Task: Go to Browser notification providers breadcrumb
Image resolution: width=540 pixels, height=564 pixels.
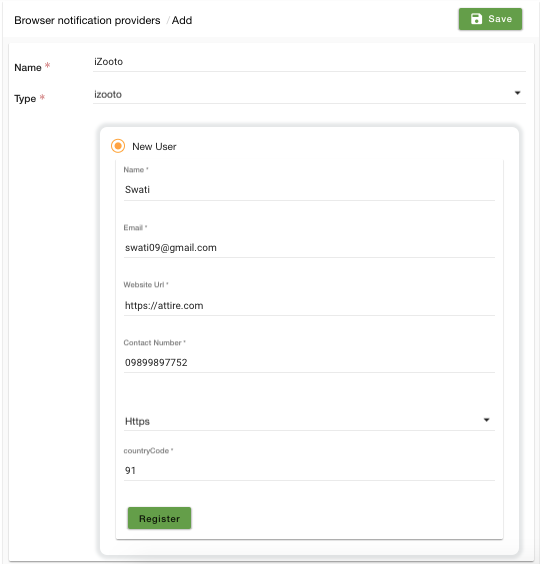Action: coord(87,20)
